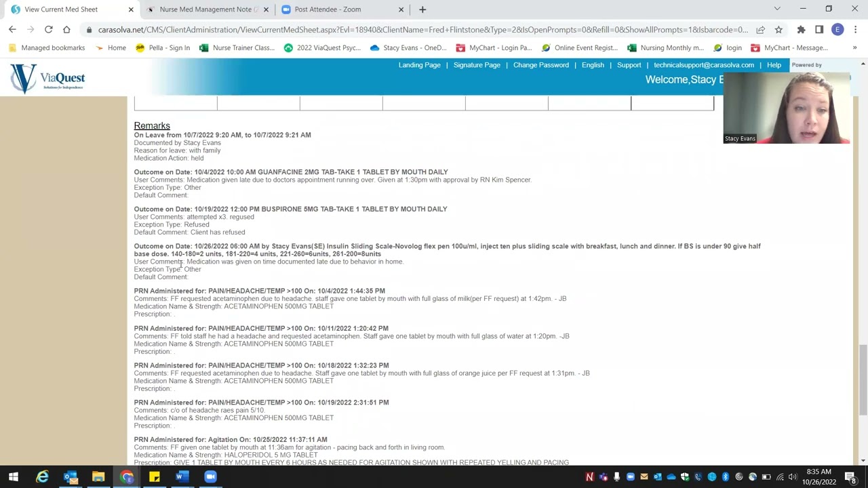
Task: Reload the current med sheet page
Action: pos(49,30)
